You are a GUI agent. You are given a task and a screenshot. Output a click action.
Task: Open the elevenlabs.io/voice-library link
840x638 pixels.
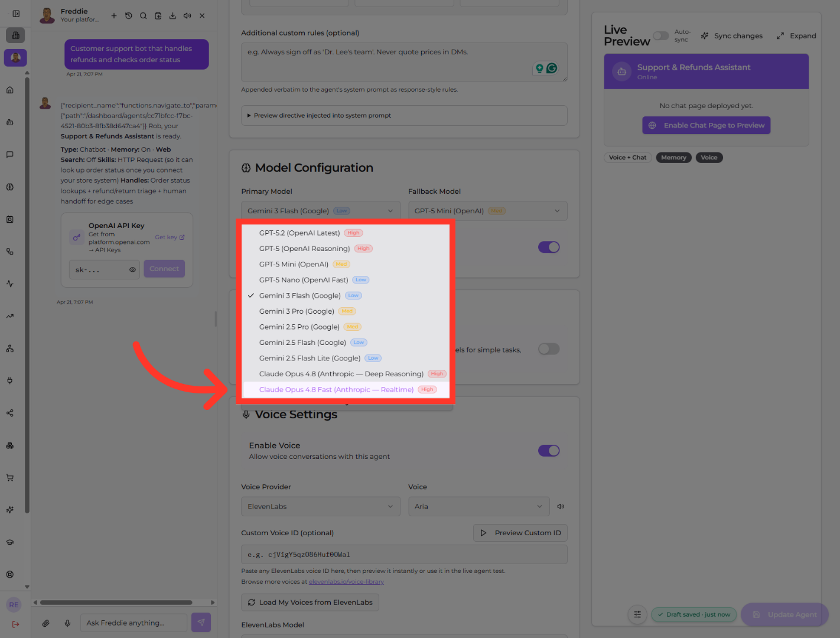click(346, 582)
